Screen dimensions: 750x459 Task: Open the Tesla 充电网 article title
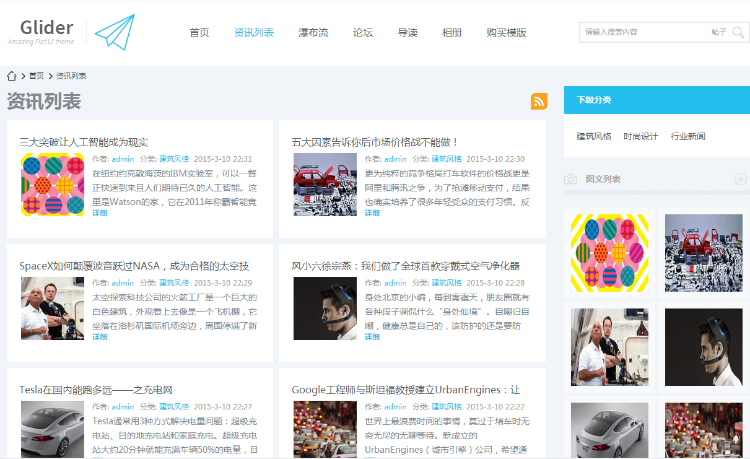(96, 390)
